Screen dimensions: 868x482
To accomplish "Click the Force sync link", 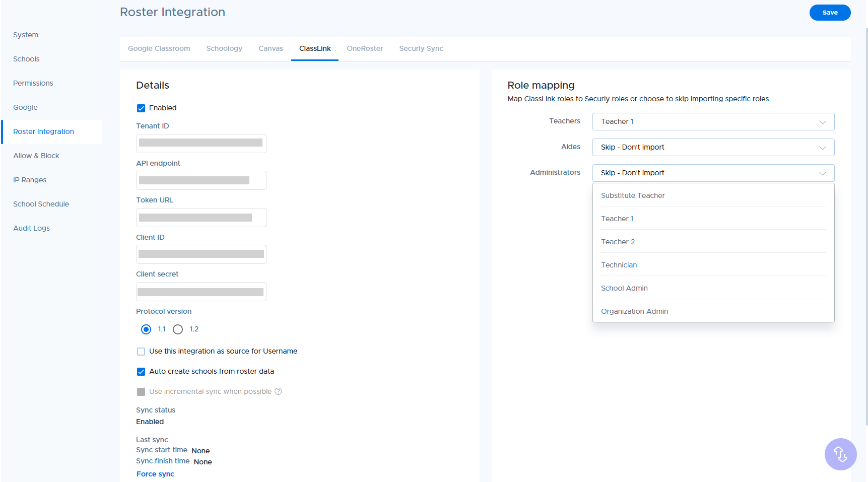I will pyautogui.click(x=155, y=474).
